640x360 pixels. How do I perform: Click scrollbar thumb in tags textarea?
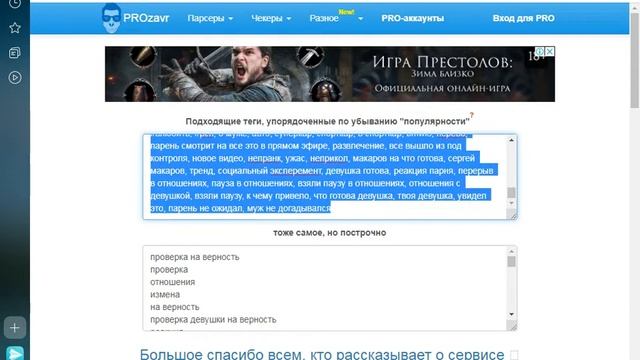pos(511,192)
